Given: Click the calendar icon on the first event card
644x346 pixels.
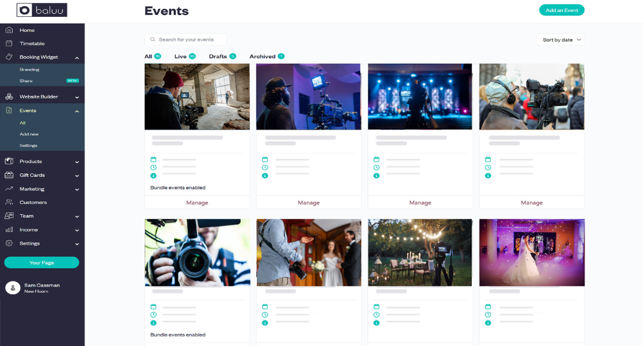Looking at the screenshot, I should click(154, 160).
